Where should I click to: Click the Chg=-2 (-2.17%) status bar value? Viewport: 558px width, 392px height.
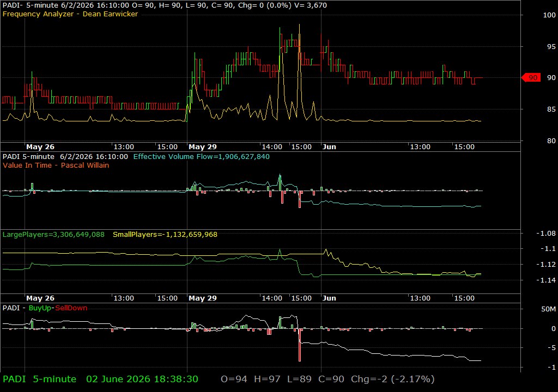pos(392,379)
